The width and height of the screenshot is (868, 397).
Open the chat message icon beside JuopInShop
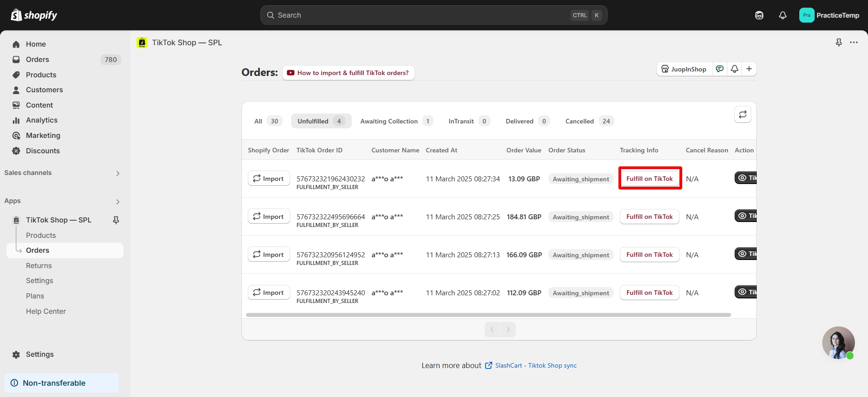click(x=720, y=69)
